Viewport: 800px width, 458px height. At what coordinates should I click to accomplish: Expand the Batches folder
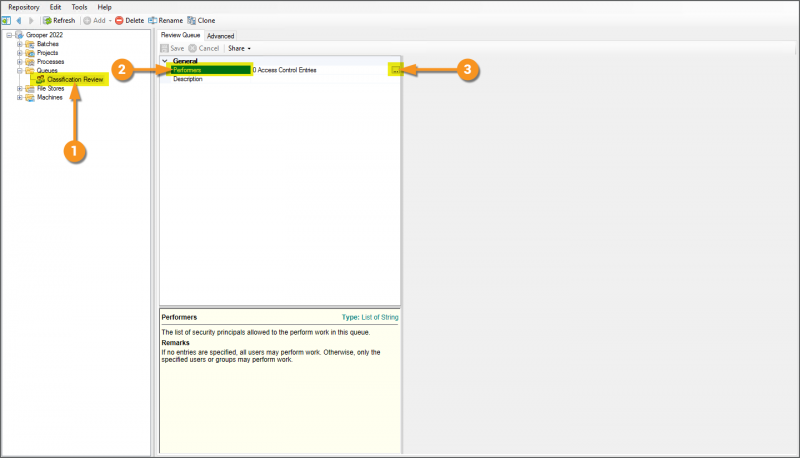pos(19,44)
